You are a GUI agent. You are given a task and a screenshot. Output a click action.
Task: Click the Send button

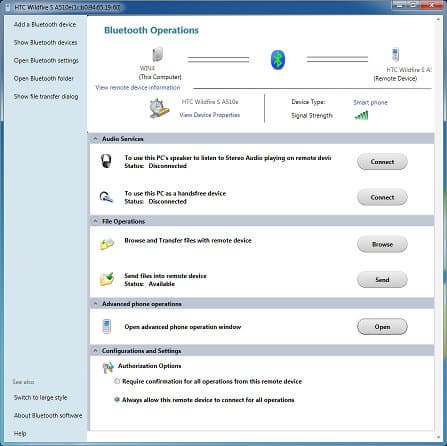click(382, 280)
